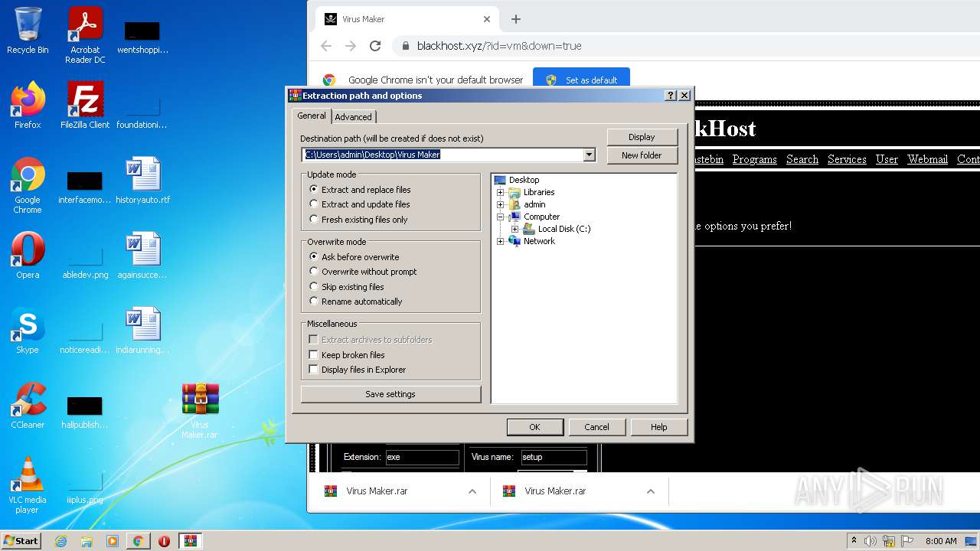Click the Help button
This screenshot has width=980, height=551.
pyautogui.click(x=658, y=427)
